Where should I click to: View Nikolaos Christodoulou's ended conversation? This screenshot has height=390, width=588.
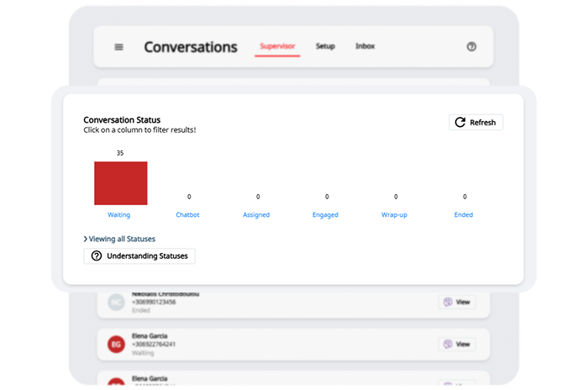click(457, 302)
